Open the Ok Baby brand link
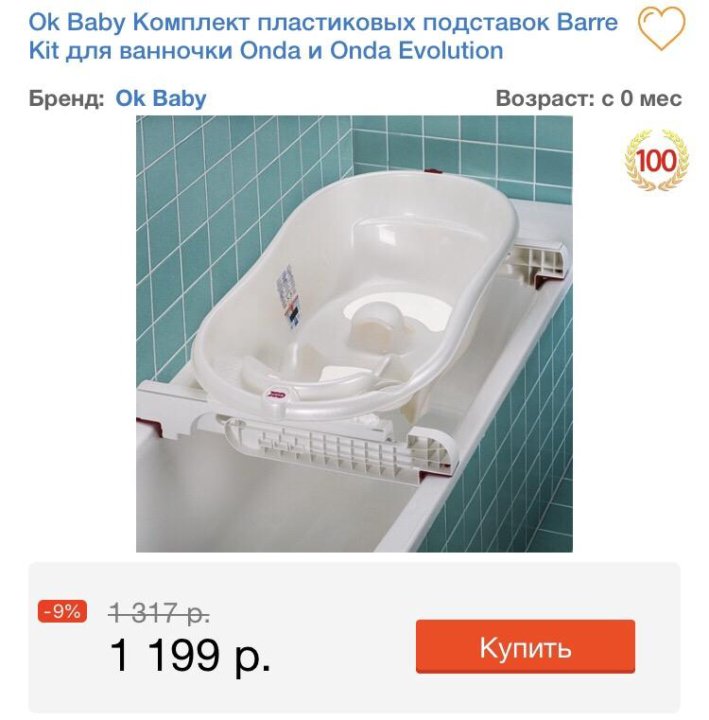Screen dimensions: 709x720 tap(161, 98)
